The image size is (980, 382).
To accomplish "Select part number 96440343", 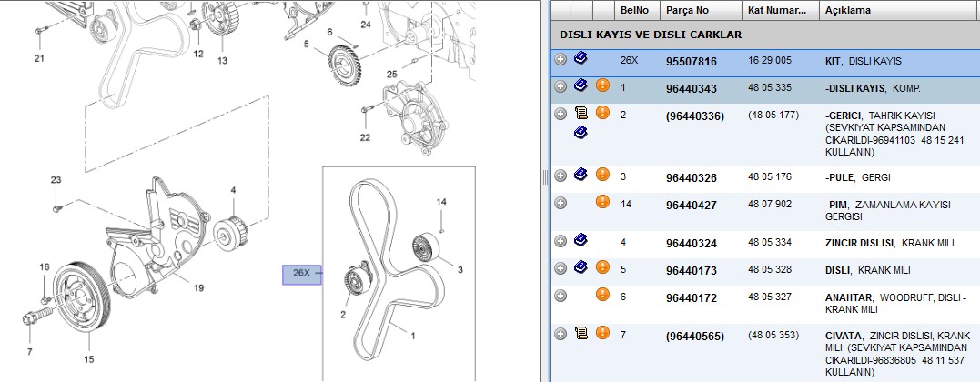I will coord(692,89).
